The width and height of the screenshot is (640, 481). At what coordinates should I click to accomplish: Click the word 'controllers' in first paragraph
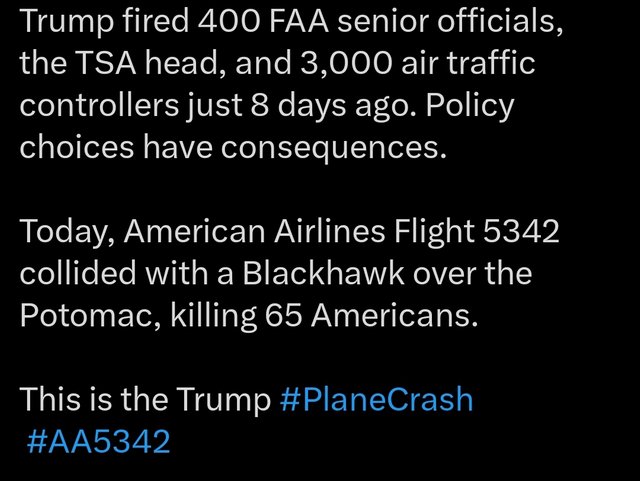tap(99, 105)
